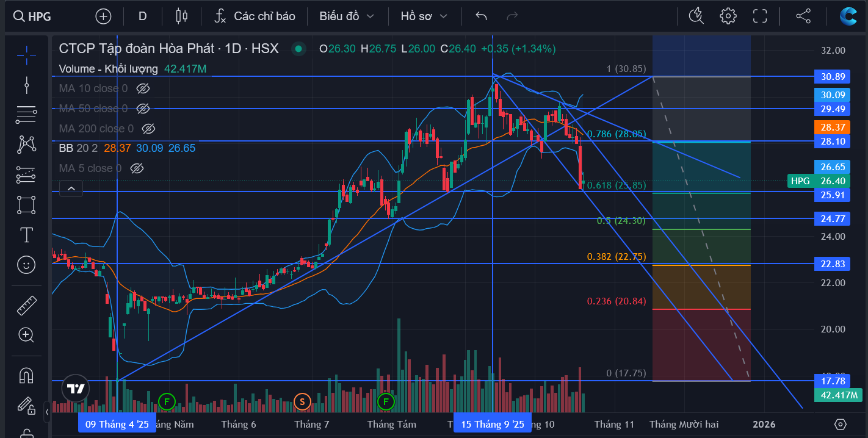Click the 0.236 (20.84) Fibonacci level label
Image resolution: width=868 pixels, height=438 pixels.
[616, 301]
